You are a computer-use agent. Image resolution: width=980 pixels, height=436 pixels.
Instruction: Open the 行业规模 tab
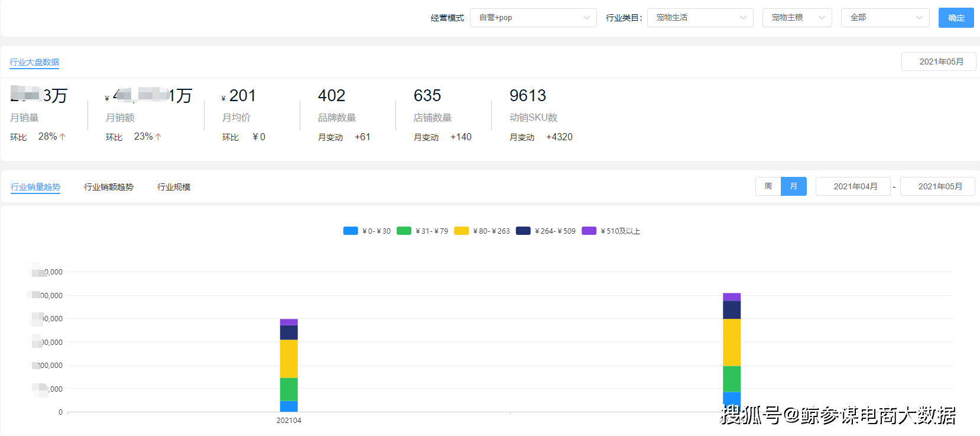point(174,187)
